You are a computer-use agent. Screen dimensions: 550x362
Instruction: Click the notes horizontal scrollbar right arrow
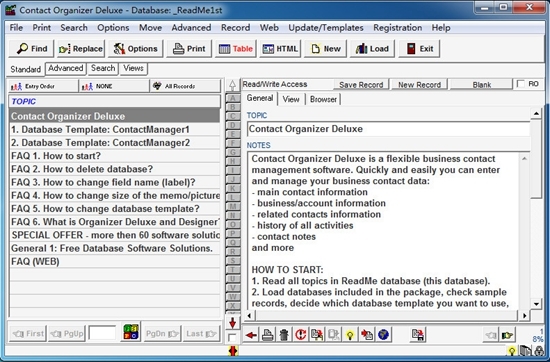(x=524, y=316)
